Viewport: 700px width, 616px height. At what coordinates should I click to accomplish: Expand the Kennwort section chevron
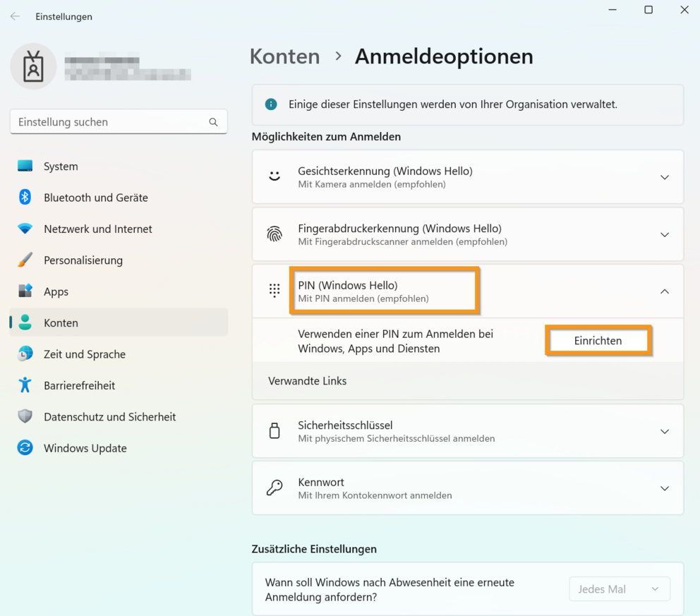(664, 488)
